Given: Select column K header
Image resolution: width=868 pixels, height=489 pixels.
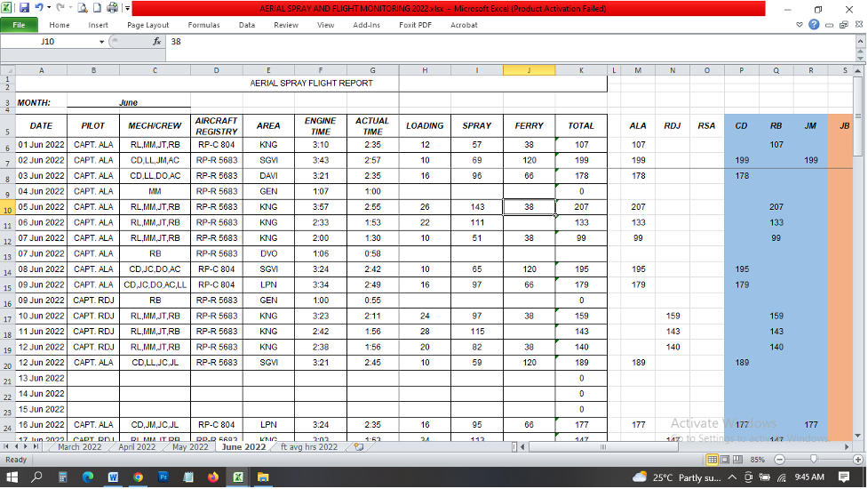Looking at the screenshot, I should click(x=581, y=70).
